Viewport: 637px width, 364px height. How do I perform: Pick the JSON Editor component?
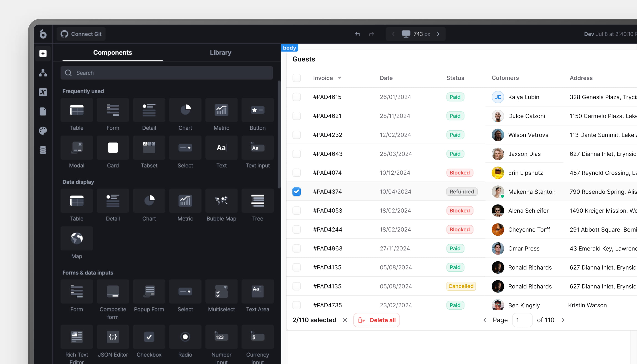(113, 337)
